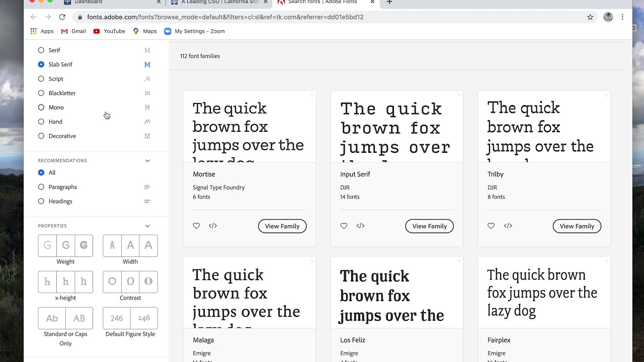Click View Family for Trilby

pyautogui.click(x=577, y=226)
